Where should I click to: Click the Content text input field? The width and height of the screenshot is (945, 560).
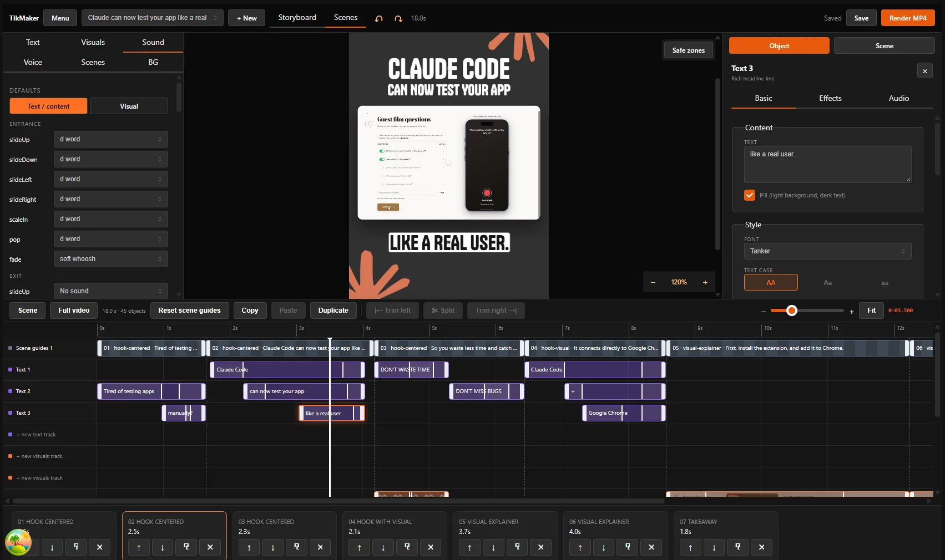pyautogui.click(x=827, y=164)
